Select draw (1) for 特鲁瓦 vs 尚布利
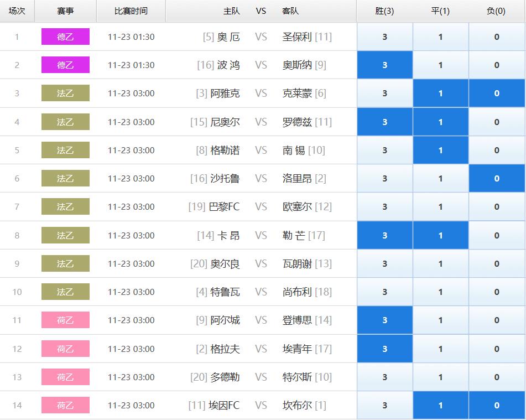Screen dimensions: 526x420 coord(440,292)
